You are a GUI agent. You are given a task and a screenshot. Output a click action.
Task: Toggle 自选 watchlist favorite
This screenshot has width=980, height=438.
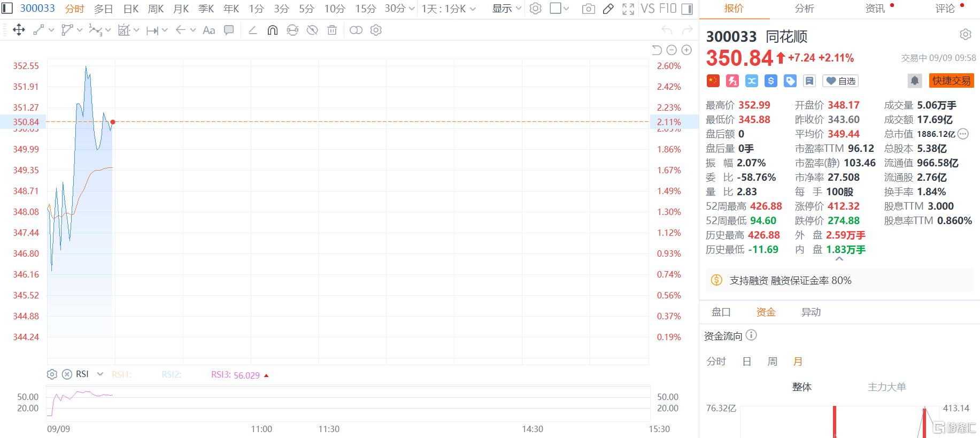point(841,81)
